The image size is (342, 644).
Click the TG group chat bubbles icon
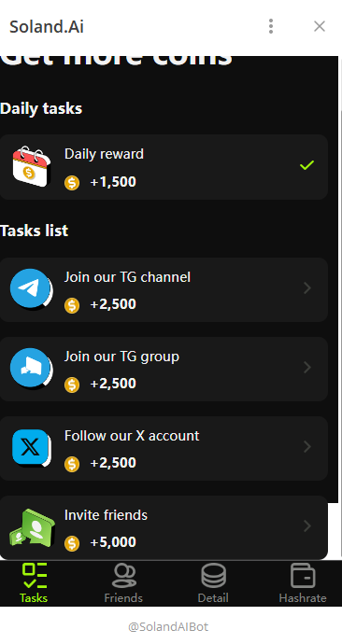coord(31,368)
